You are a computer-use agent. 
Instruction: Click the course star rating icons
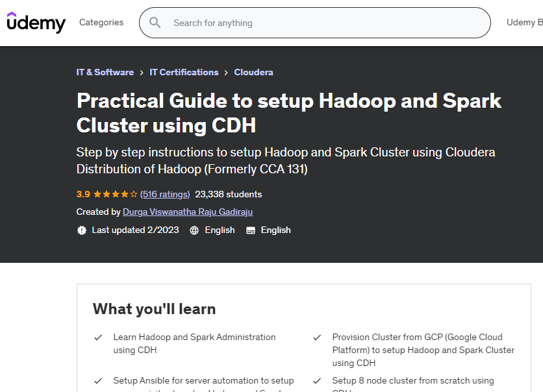(x=116, y=195)
